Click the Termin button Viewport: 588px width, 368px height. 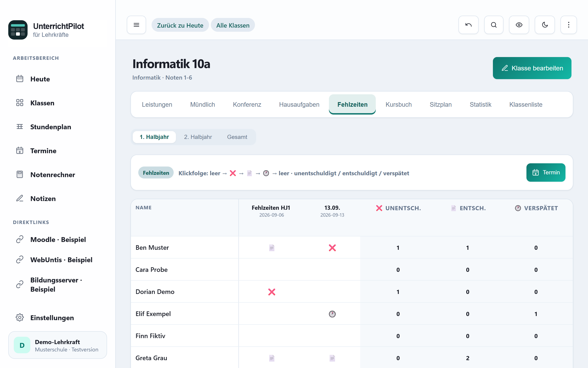pos(546,172)
